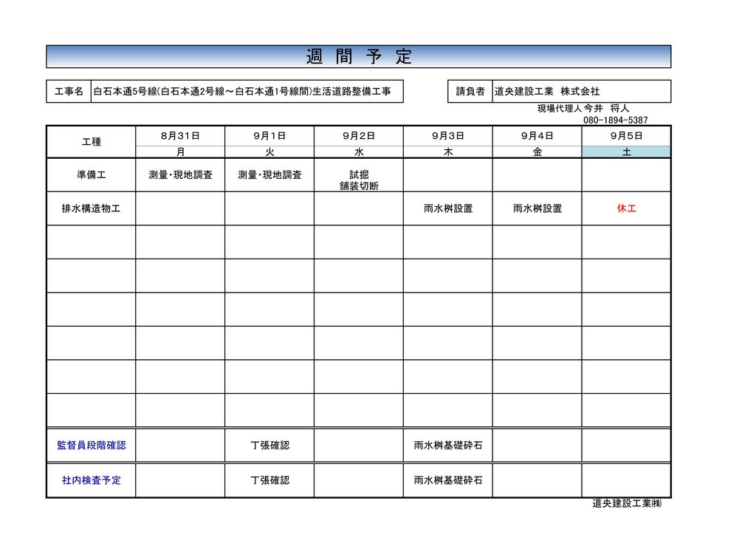Viewport: 756px width, 535px height.
Task: Click the 測量・現地調査 cell under 9月1日
Action: (269, 175)
